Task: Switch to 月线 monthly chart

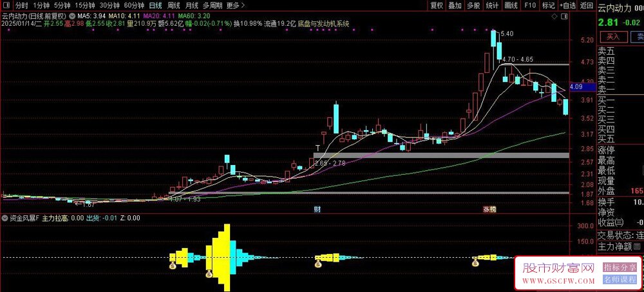Action: [x=191, y=5]
